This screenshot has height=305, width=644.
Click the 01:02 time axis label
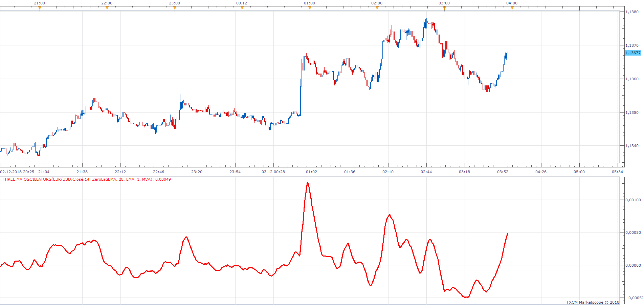312,172
